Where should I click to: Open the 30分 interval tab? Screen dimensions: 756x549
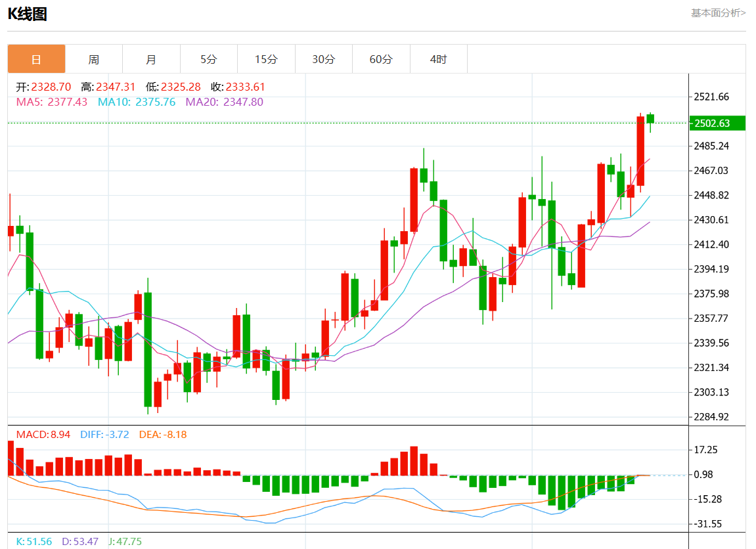pos(324,59)
